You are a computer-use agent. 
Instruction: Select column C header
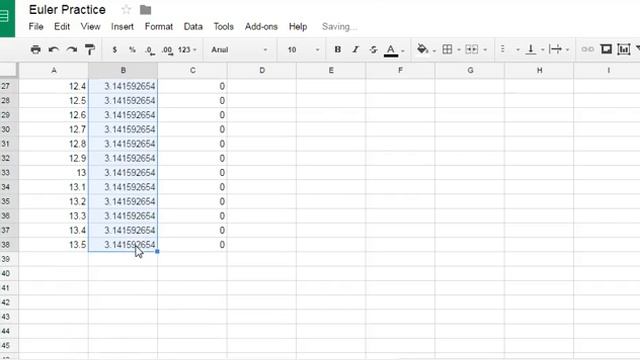[193, 71]
